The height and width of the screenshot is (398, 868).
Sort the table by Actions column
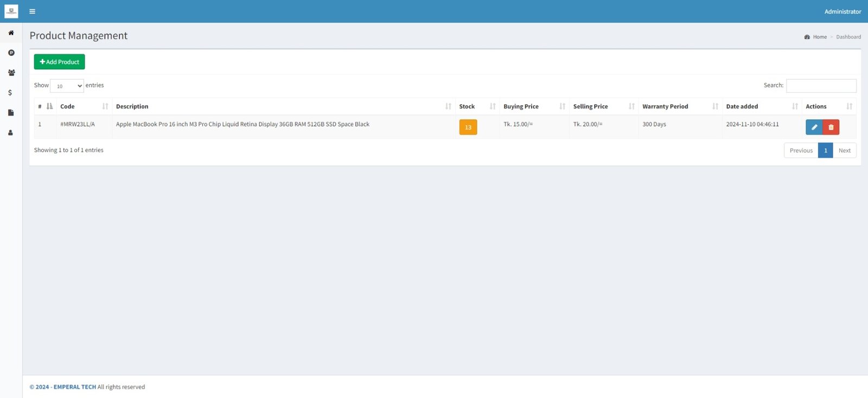829,106
